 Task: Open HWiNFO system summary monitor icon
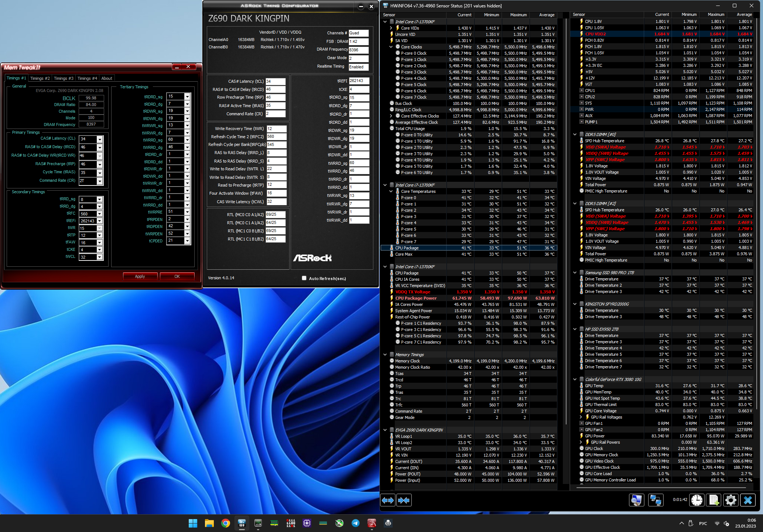[636, 500]
